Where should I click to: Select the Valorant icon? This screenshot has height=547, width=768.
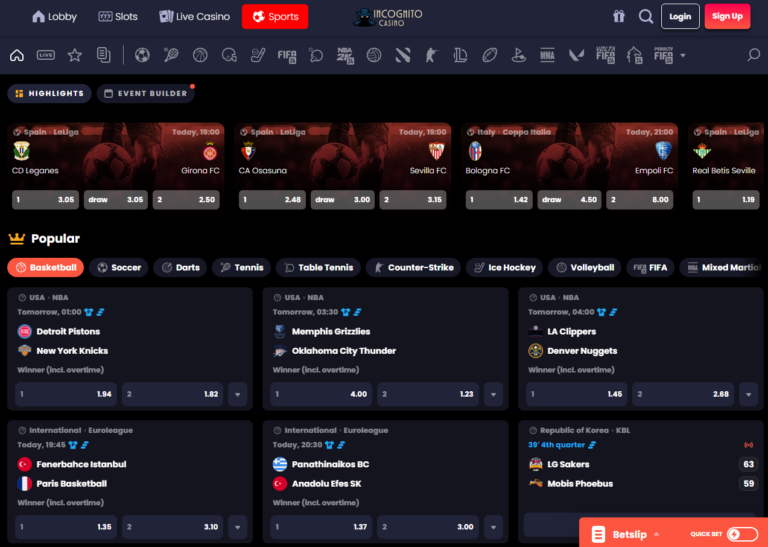[x=576, y=55]
